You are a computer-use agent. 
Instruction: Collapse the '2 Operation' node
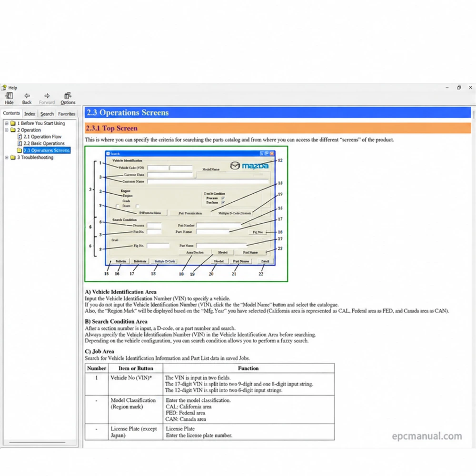[7, 130]
